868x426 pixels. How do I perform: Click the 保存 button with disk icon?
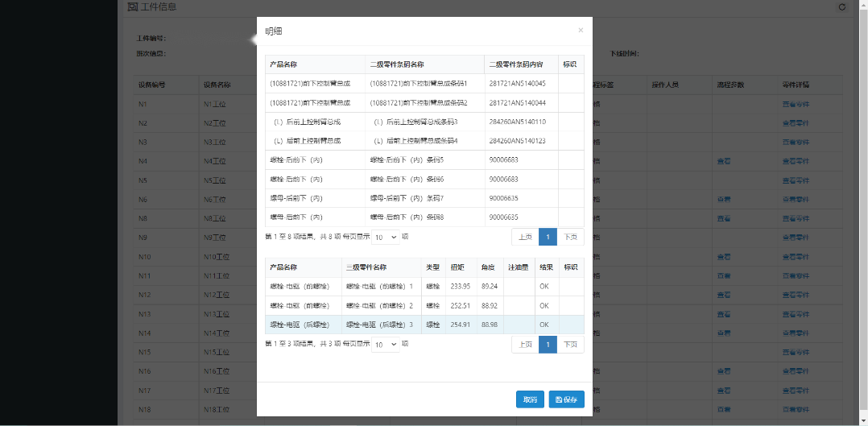point(566,399)
